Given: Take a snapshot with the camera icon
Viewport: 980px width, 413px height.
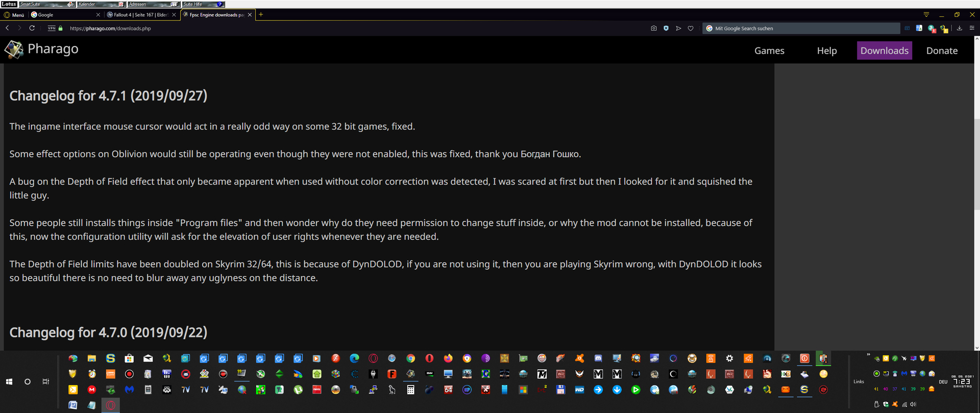Looking at the screenshot, I should 654,29.
